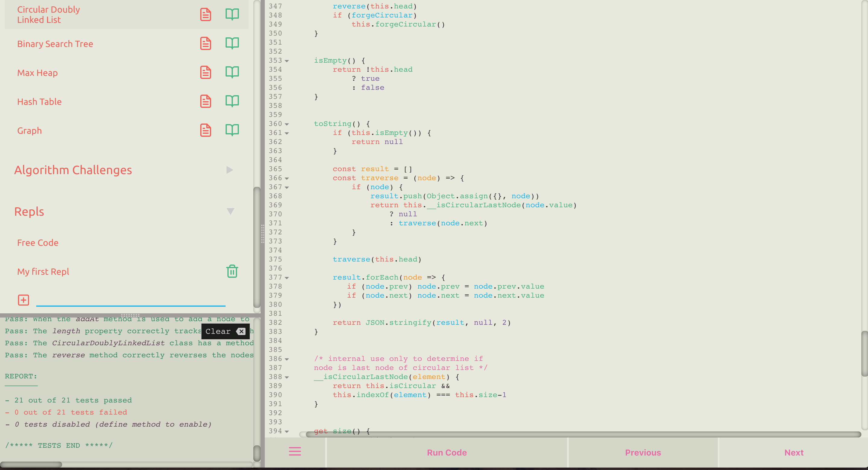The height and width of the screenshot is (470, 868).
Task: Fold code at line 388 __isCircularLastNode
Action: tap(287, 378)
